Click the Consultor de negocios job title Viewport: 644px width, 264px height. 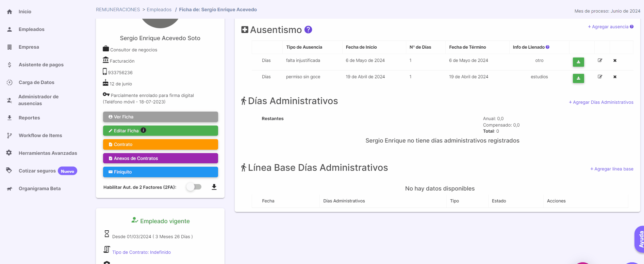coord(134,50)
